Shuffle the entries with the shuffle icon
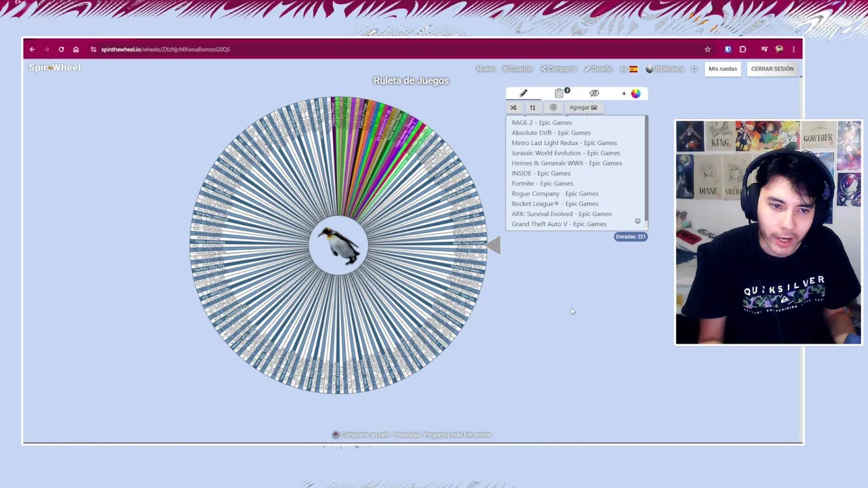 [513, 108]
